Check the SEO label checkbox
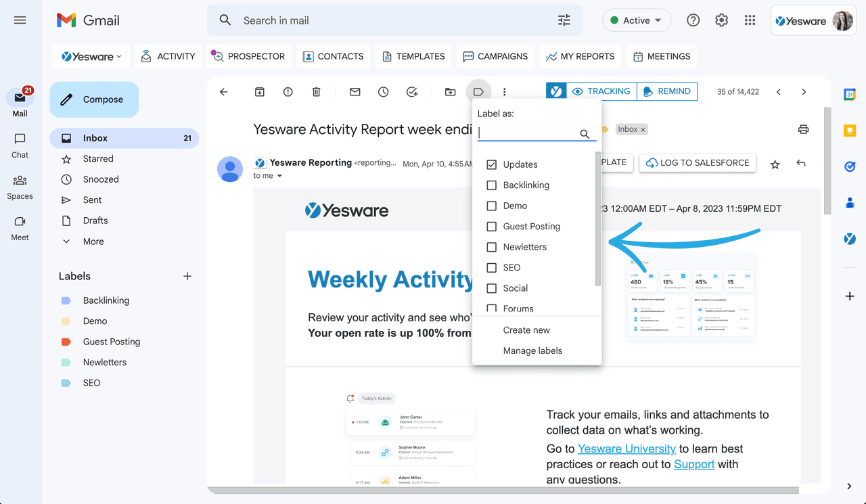 [x=492, y=268]
